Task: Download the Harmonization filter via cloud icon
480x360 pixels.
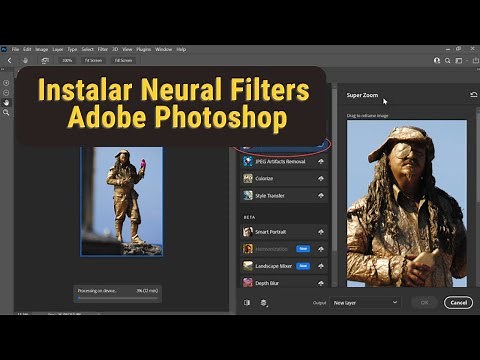Action: [x=321, y=249]
